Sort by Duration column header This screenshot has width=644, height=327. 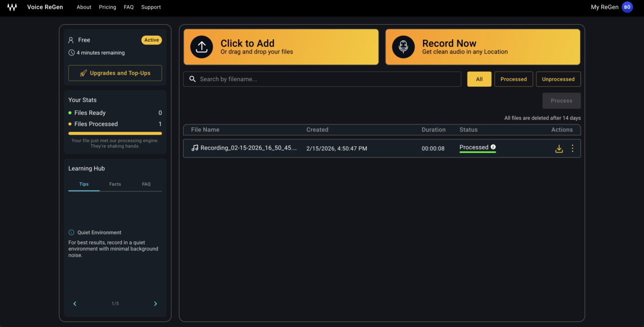coord(434,129)
